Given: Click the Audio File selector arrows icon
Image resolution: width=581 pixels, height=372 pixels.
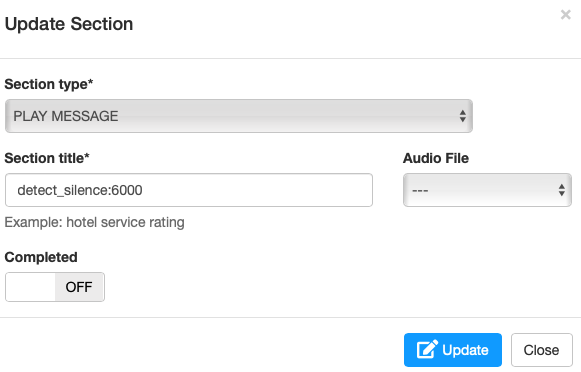Looking at the screenshot, I should click(562, 190).
